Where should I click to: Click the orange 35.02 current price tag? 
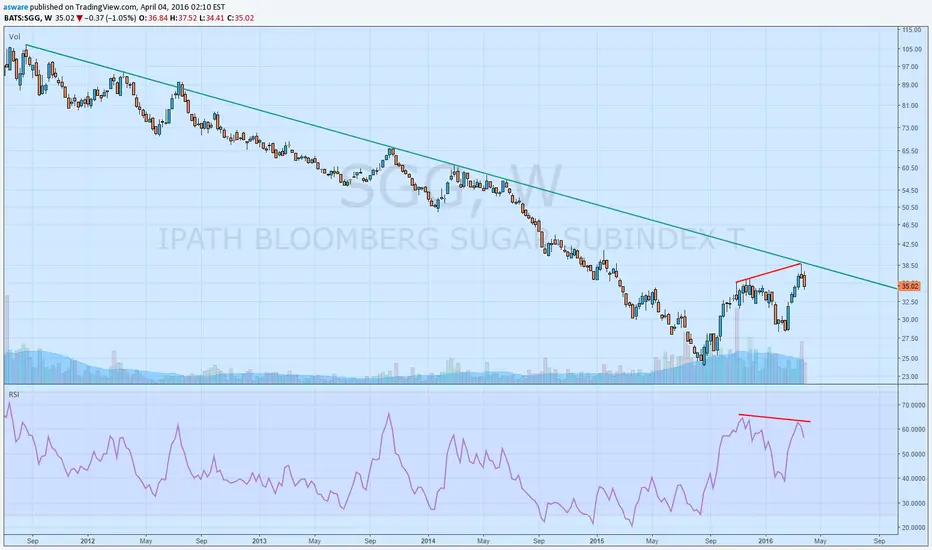click(909, 286)
